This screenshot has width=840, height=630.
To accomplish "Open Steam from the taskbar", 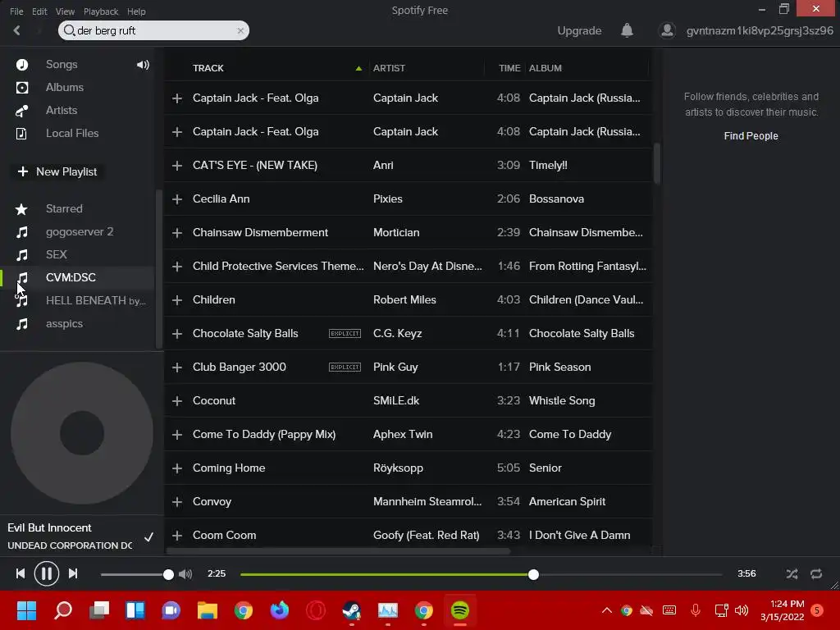I will (351, 610).
